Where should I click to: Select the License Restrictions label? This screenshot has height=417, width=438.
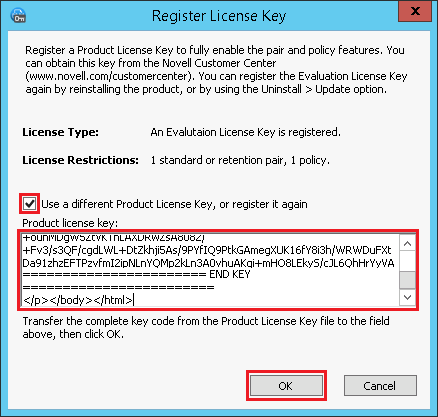[80, 160]
